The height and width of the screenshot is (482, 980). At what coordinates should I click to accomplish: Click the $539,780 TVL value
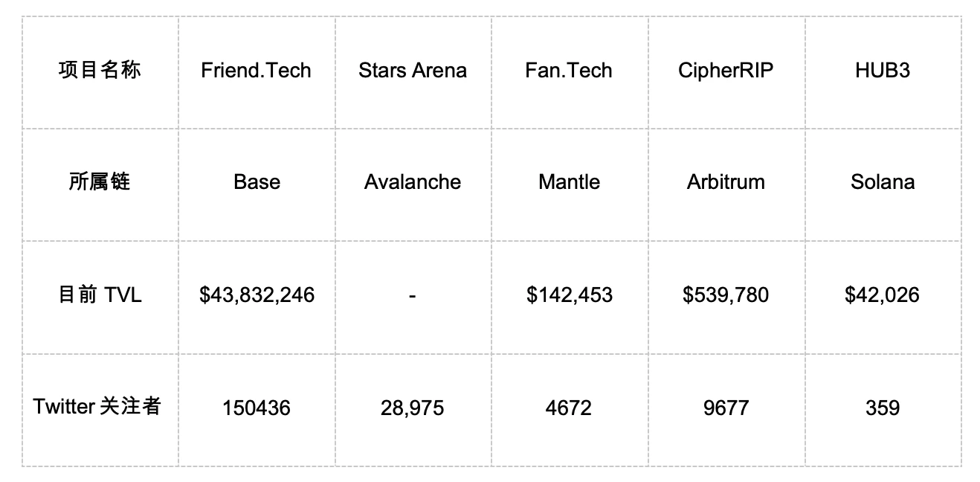726,295
